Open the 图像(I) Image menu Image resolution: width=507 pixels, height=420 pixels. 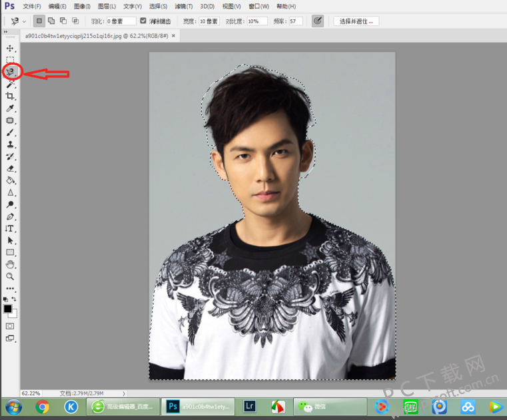click(83, 6)
